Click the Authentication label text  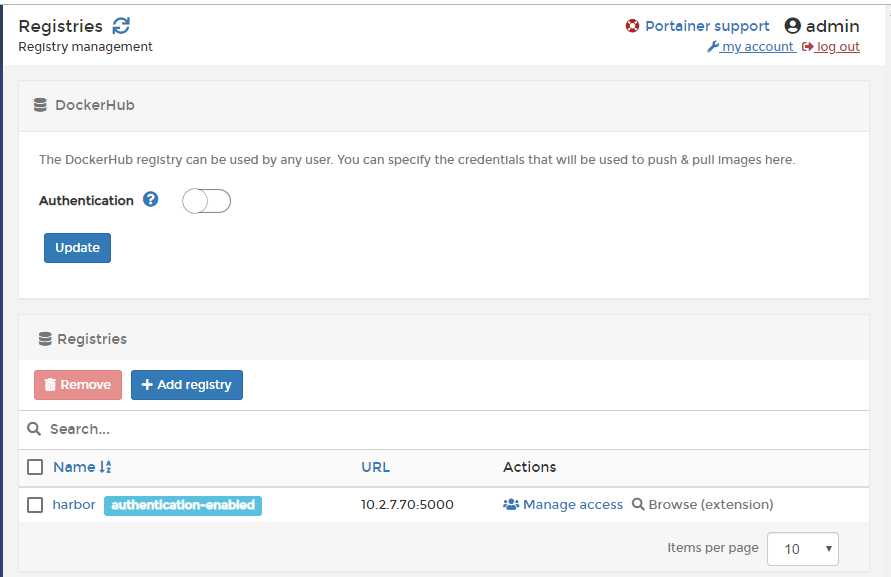pos(86,201)
